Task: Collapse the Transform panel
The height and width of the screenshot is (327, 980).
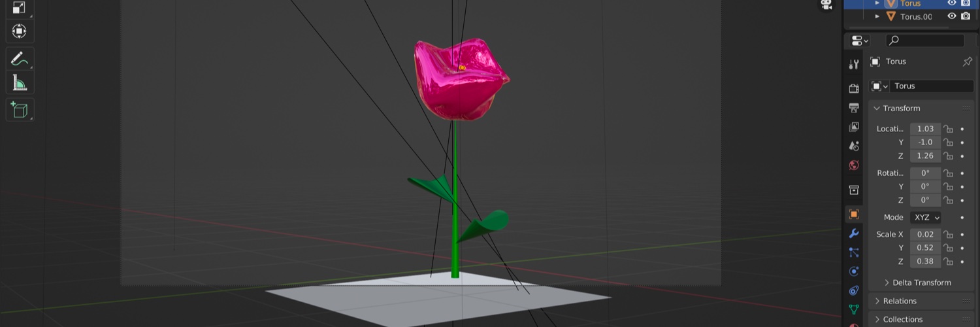Action: 877,109
